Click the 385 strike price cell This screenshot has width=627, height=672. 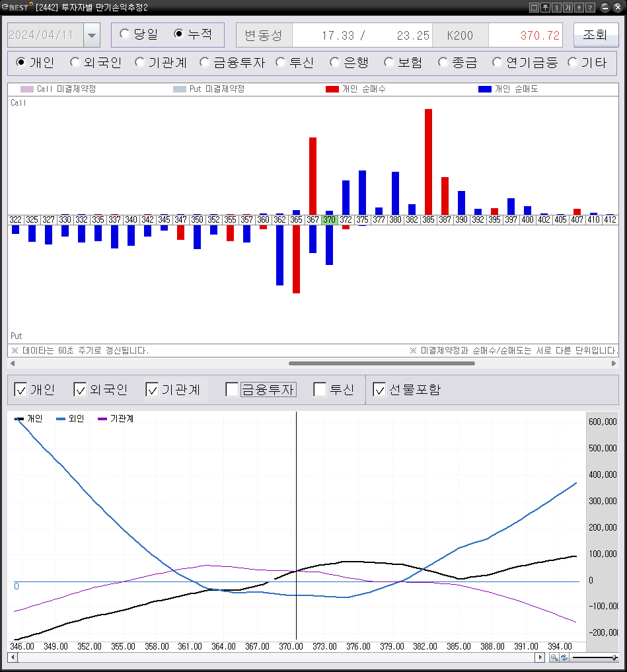[429, 220]
